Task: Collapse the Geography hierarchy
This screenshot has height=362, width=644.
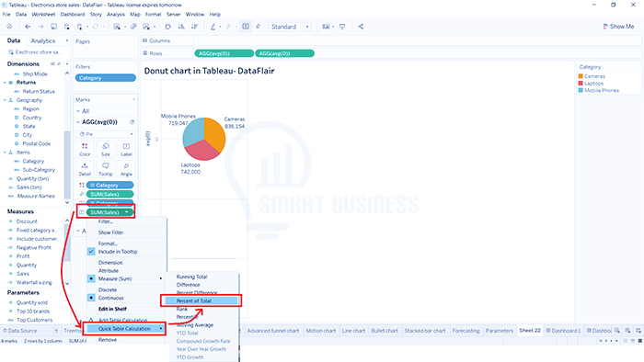Action: 5,100
